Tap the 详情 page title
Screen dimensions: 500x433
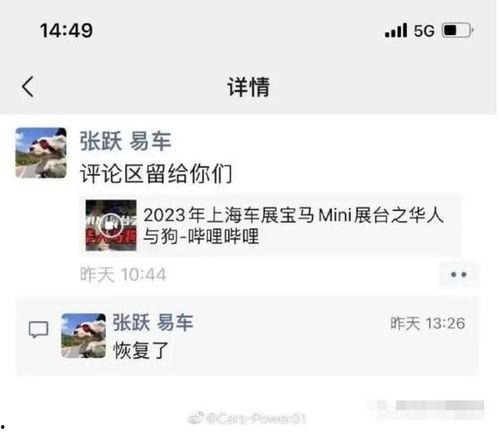click(x=249, y=87)
